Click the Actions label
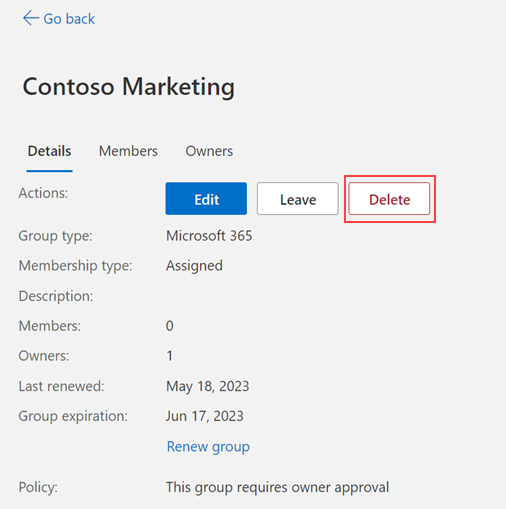Viewport: 506px width, 509px height. click(43, 193)
